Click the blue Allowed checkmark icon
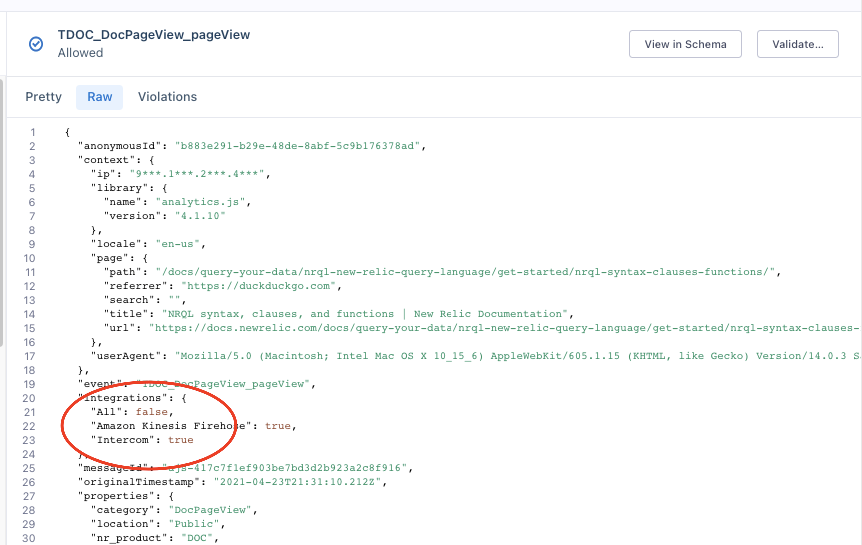Viewport: 862px width, 545px height. point(36,44)
